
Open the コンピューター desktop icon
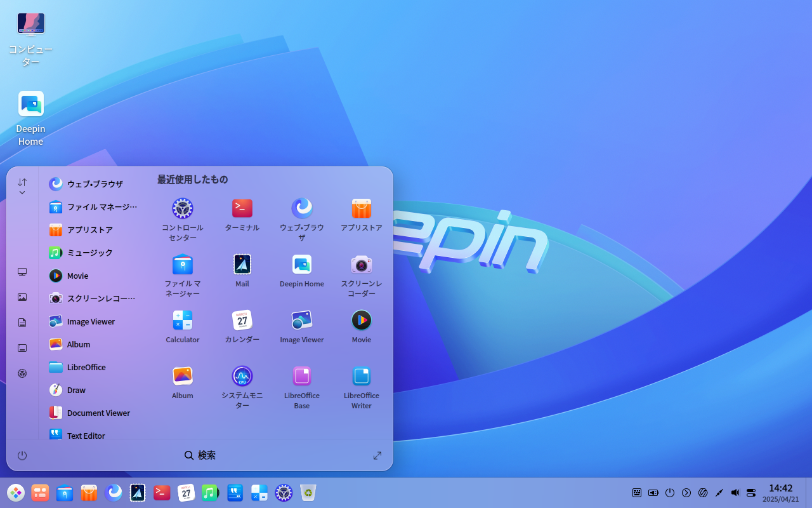click(x=30, y=39)
